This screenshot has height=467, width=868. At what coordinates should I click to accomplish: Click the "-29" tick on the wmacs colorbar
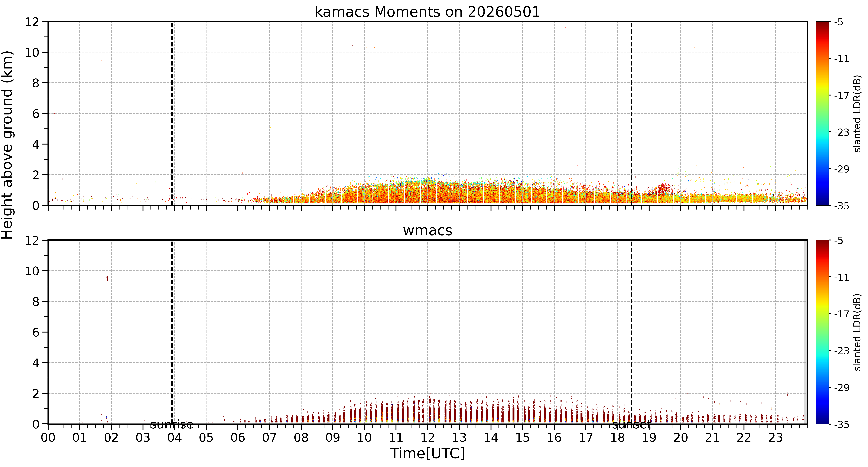[841, 387]
